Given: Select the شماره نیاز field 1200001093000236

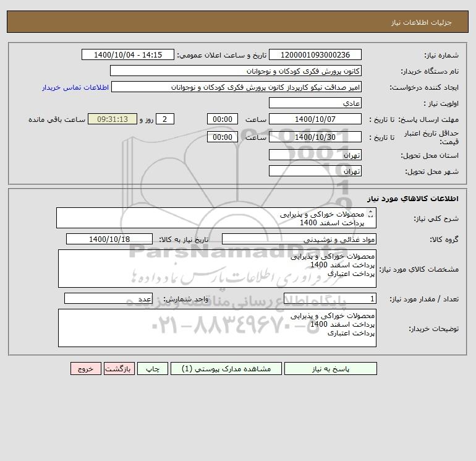Looking at the screenshot, I should click(315, 54).
